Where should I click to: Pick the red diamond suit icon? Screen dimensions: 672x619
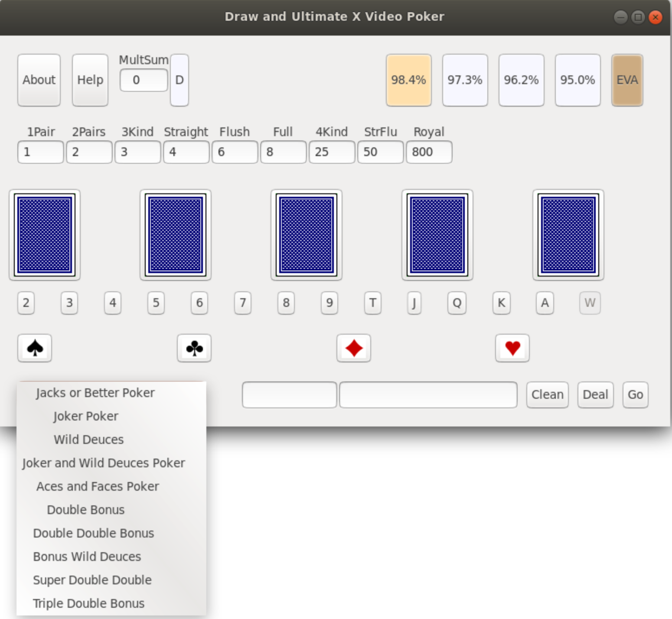(353, 348)
